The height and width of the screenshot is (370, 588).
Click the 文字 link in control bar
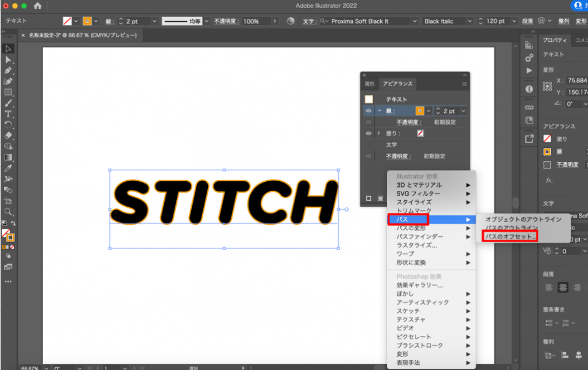pos(310,21)
